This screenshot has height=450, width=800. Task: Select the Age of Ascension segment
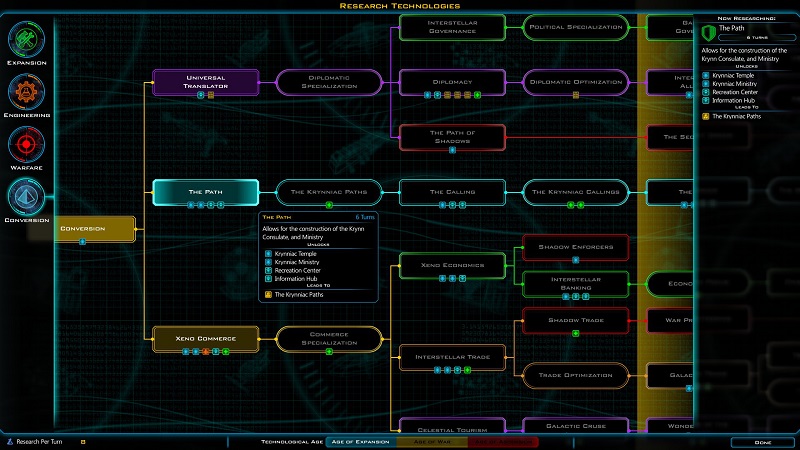[503, 442]
